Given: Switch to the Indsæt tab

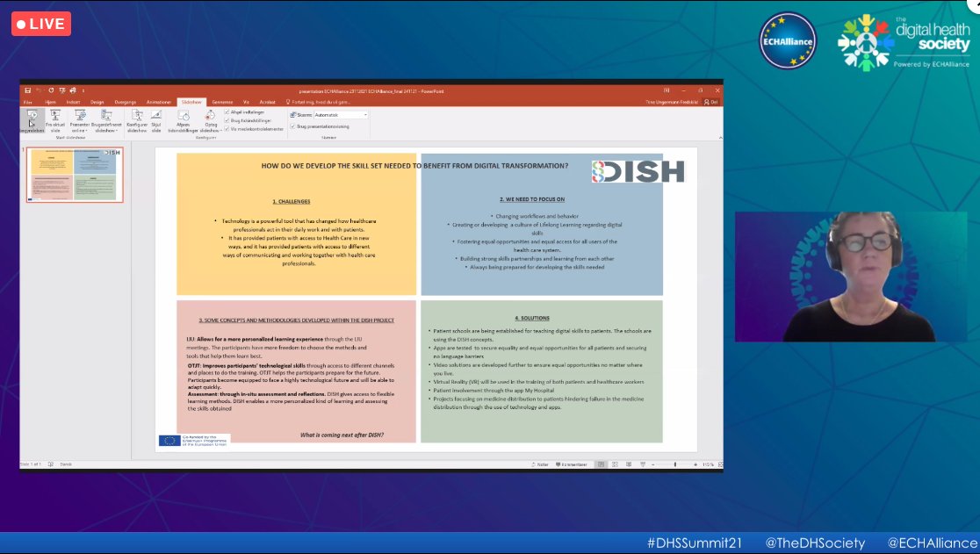Looking at the screenshot, I should tap(73, 102).
